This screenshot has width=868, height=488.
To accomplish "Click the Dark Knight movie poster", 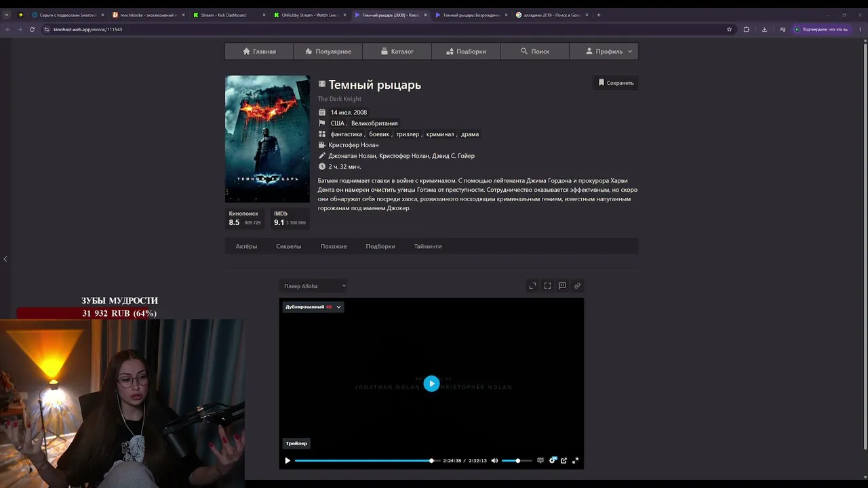I will click(267, 139).
